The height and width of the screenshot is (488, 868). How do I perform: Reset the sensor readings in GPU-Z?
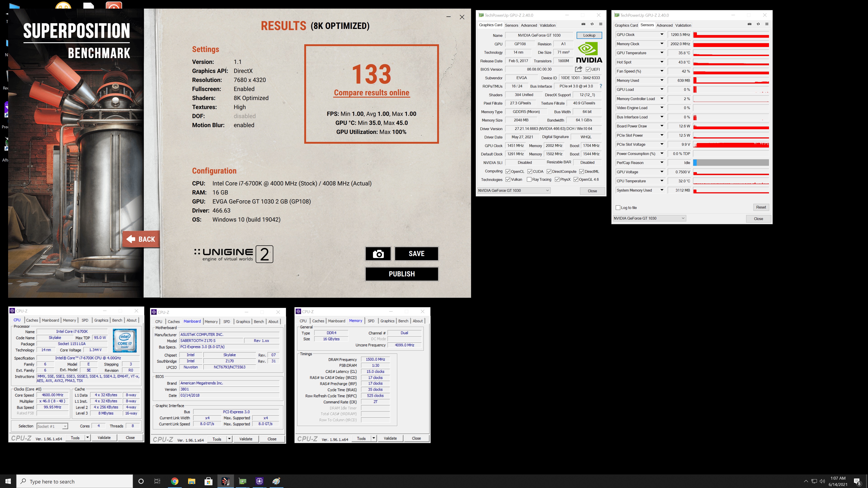pyautogui.click(x=761, y=207)
